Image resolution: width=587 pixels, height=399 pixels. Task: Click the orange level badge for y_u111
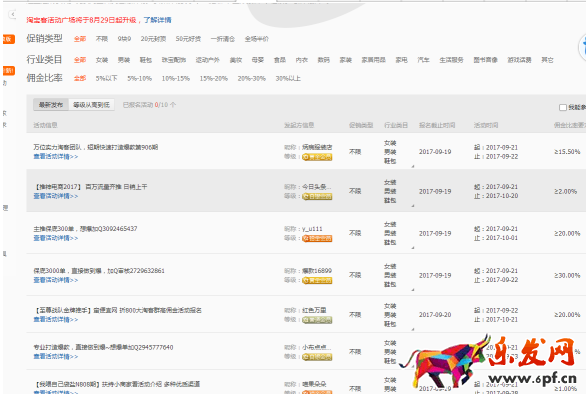(317, 238)
